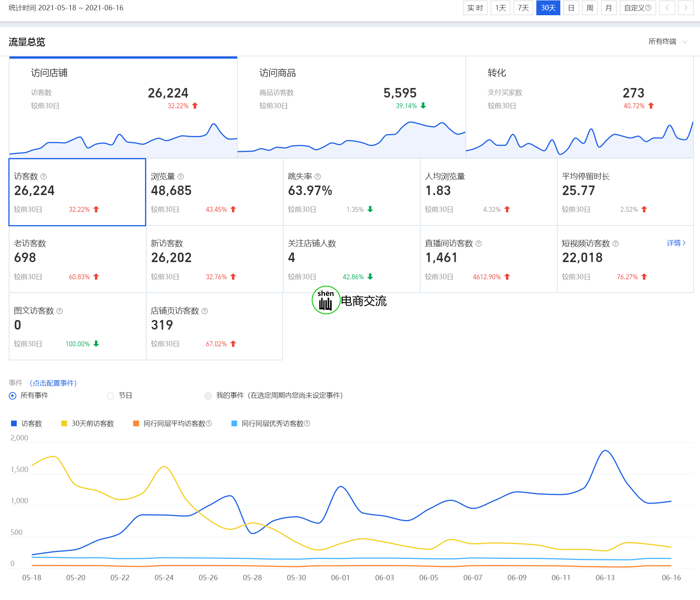Select the 人均浏览量 1.83 metric card

coord(489,192)
